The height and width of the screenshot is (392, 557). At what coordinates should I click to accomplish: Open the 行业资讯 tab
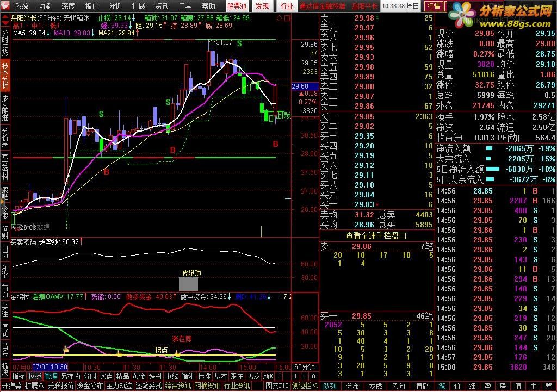click(237, 385)
